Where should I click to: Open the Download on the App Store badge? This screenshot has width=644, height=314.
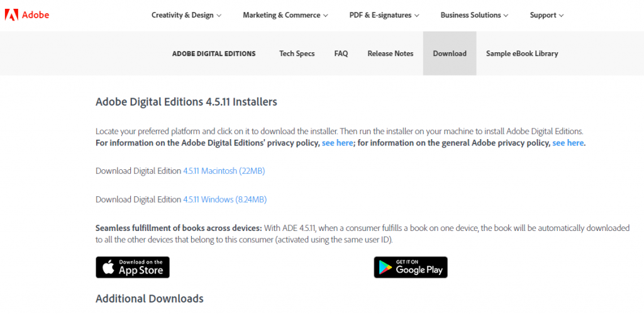[x=133, y=267]
